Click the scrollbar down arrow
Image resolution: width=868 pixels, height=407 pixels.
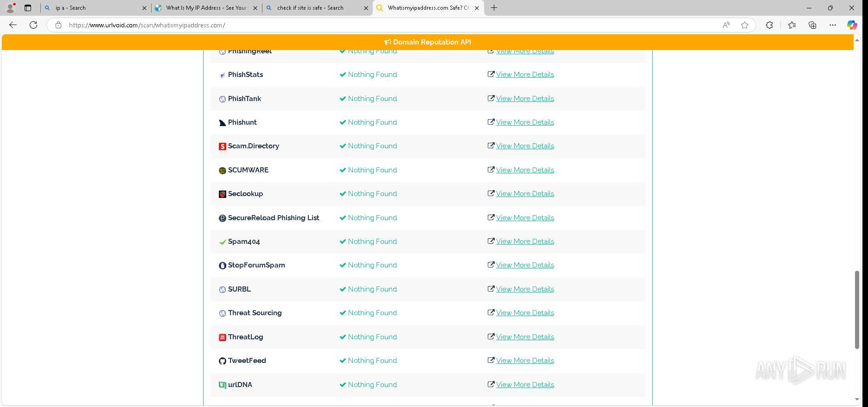(857, 400)
